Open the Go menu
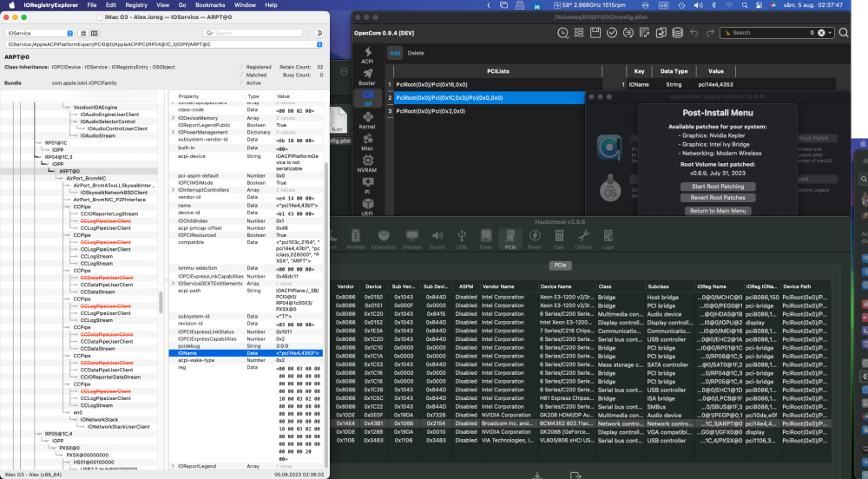Screen dimensions: 868x479 point(182,5)
